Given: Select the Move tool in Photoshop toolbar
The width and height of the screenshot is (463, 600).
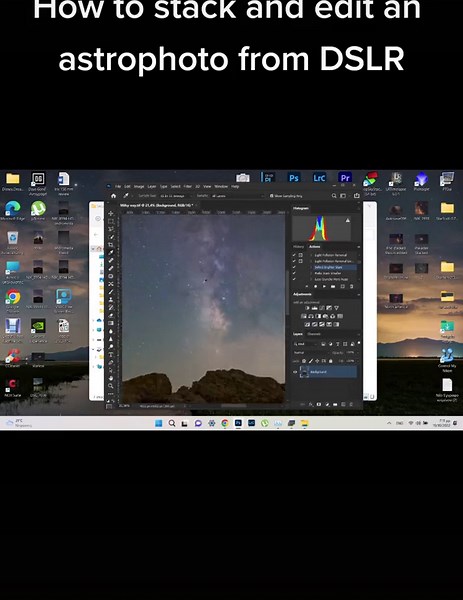Looking at the screenshot, I should point(111,213).
